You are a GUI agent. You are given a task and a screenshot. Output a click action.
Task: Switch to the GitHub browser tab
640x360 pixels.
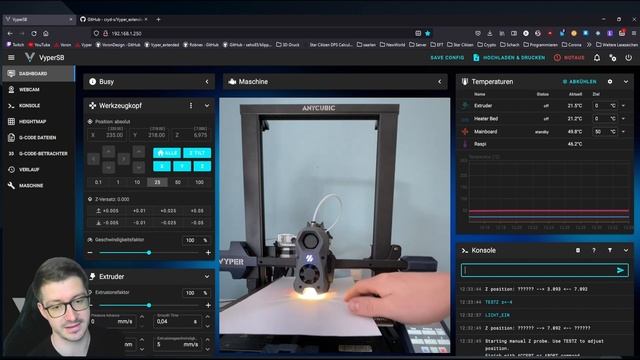pyautogui.click(x=113, y=19)
